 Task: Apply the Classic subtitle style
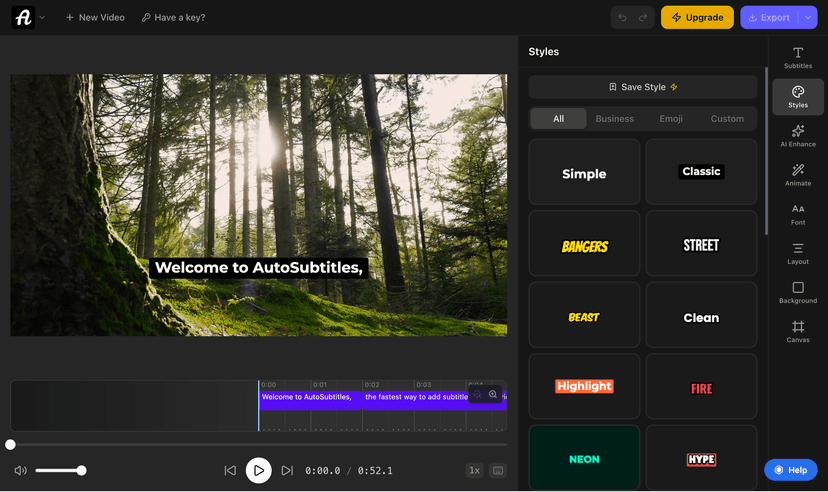(701, 172)
